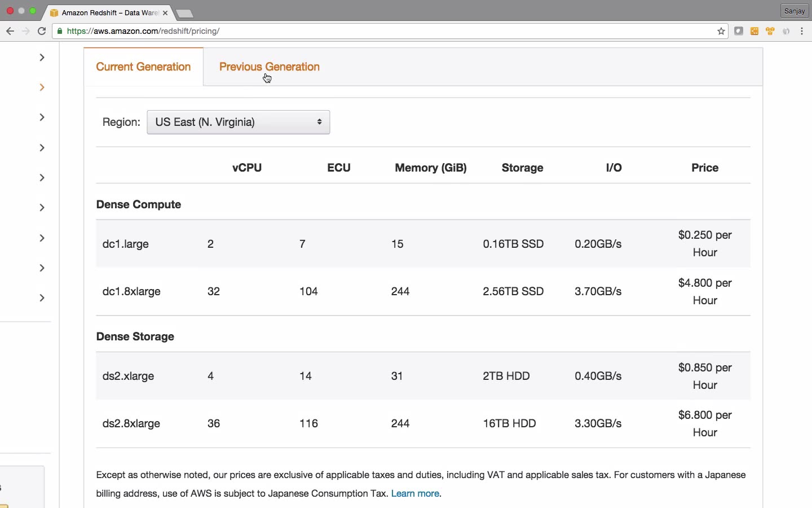Expand the bottom sidebar chevron

point(42,298)
